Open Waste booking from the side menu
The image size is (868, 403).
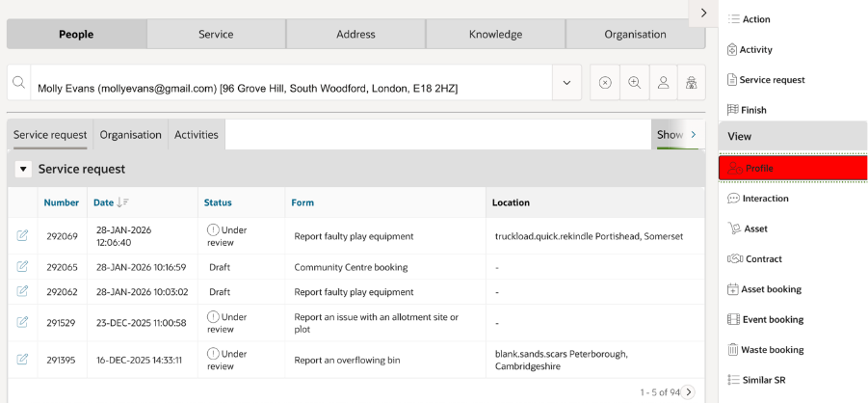pyautogui.click(x=772, y=350)
